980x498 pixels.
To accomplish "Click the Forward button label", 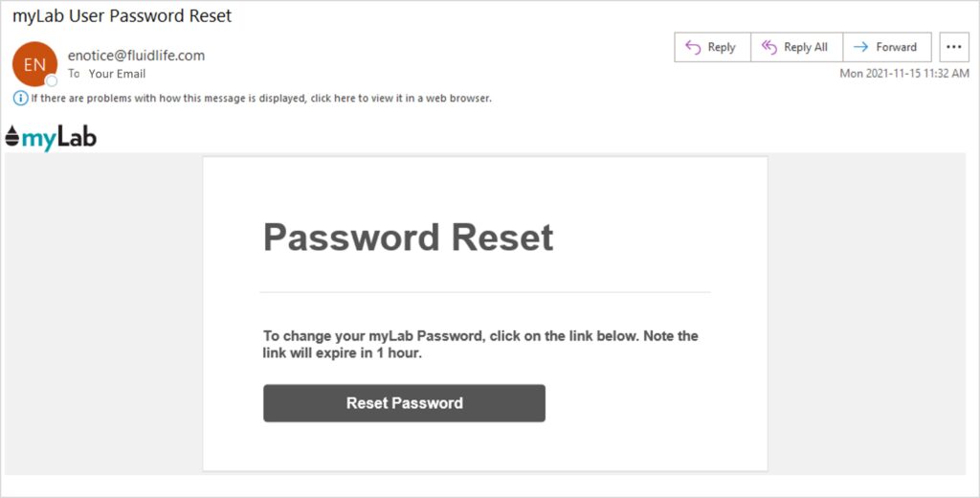I will (x=896, y=47).
